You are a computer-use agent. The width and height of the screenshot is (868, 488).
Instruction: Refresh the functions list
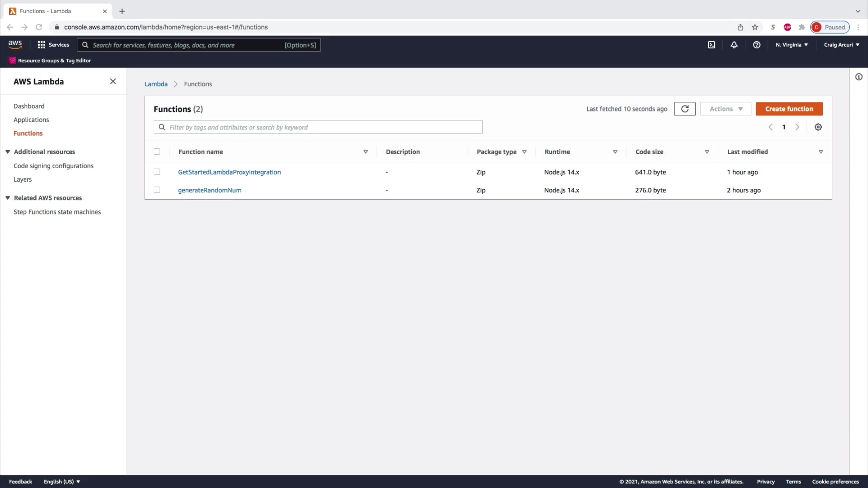(x=685, y=109)
